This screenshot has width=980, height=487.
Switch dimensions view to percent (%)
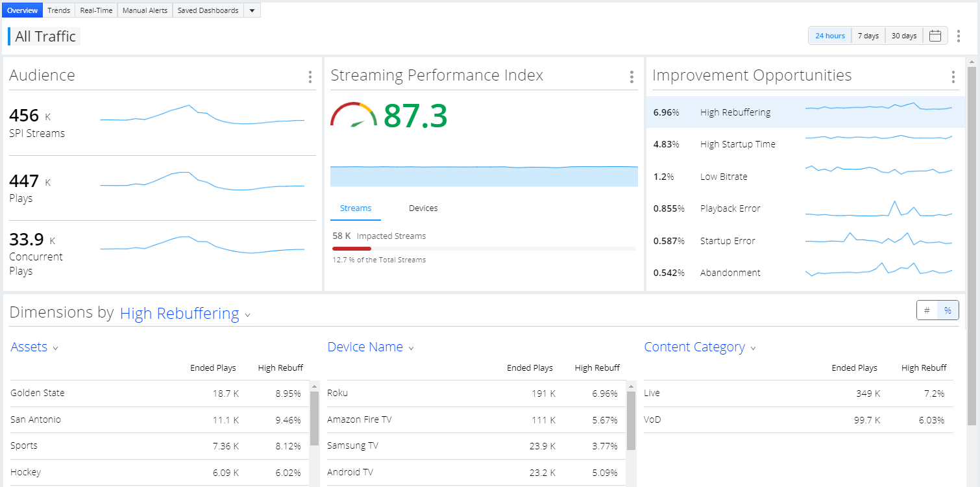click(948, 310)
